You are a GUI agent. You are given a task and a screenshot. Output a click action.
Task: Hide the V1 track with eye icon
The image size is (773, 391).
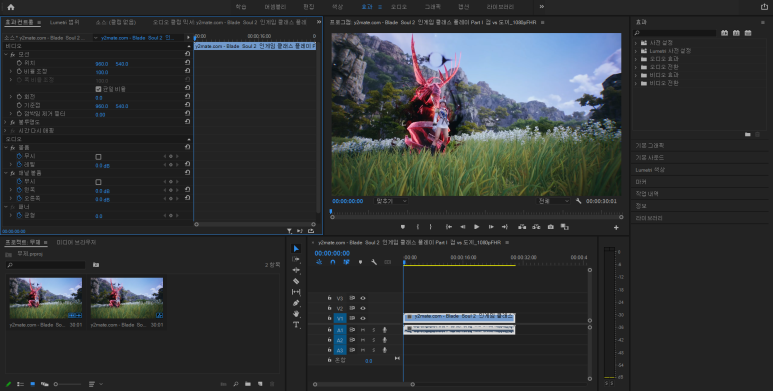coord(363,319)
